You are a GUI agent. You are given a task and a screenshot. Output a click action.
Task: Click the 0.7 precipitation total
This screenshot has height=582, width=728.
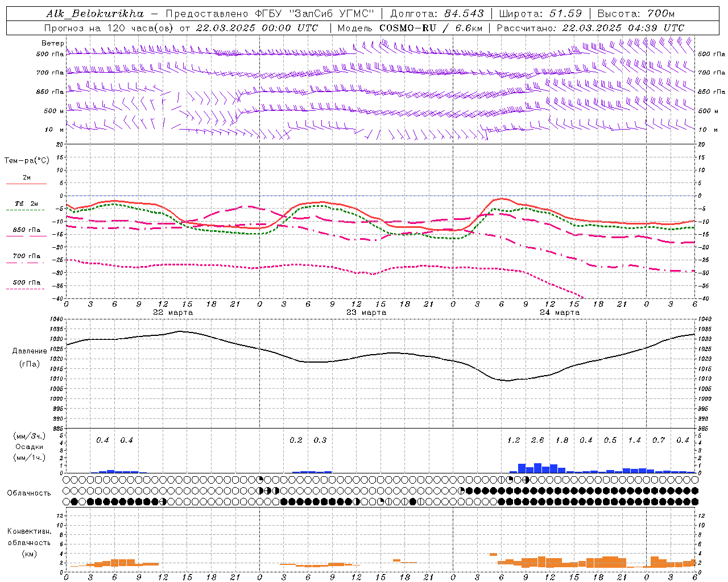659,440
